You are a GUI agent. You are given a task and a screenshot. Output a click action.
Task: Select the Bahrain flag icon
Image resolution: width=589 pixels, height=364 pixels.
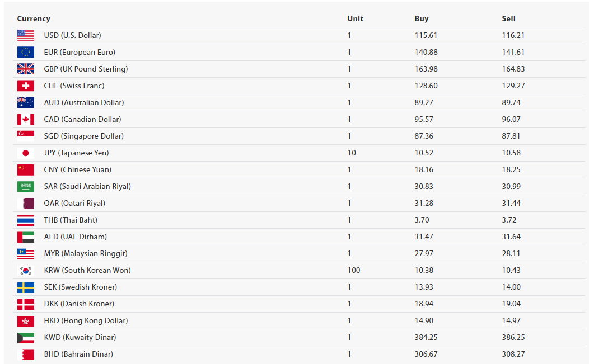pos(26,354)
